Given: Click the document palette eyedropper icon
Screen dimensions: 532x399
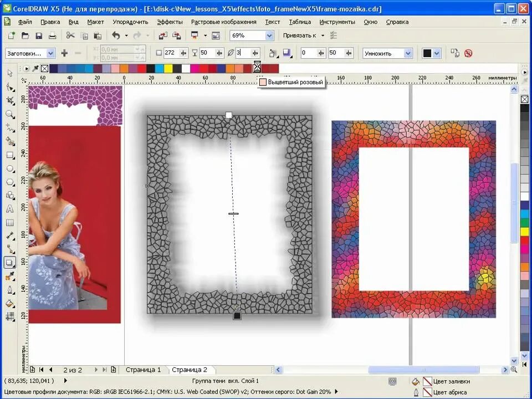Looking at the screenshot, I should 35,69.
